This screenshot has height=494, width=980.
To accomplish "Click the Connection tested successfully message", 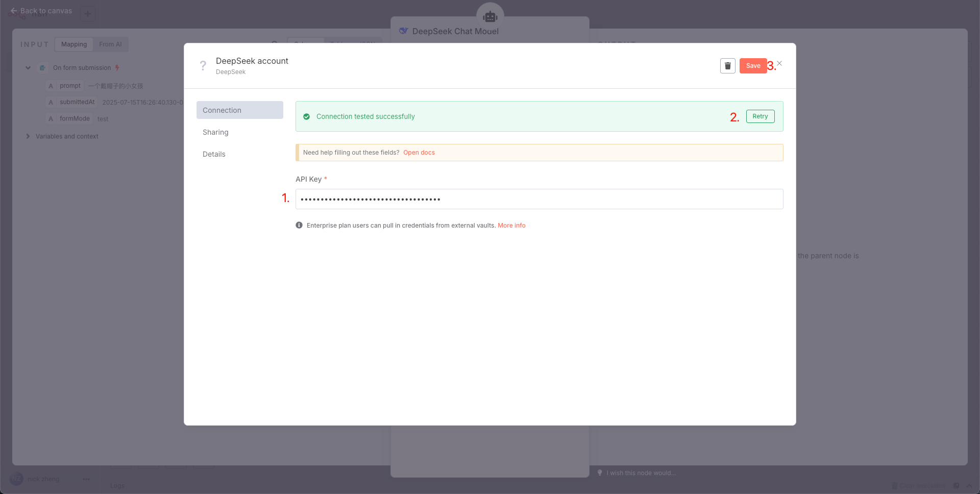I will tap(365, 116).
